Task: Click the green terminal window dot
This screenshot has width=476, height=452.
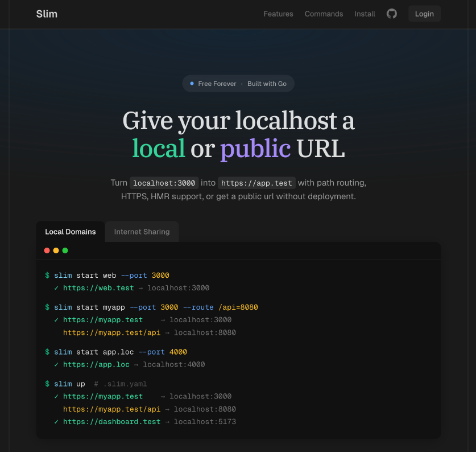Action: [65, 250]
